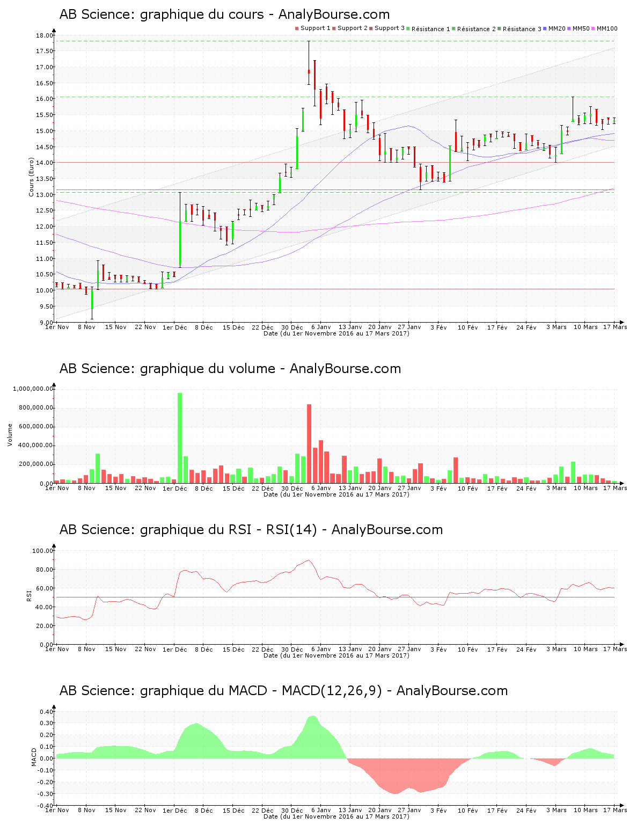Click the Résistance 2 legend color swatch

tap(454, 28)
